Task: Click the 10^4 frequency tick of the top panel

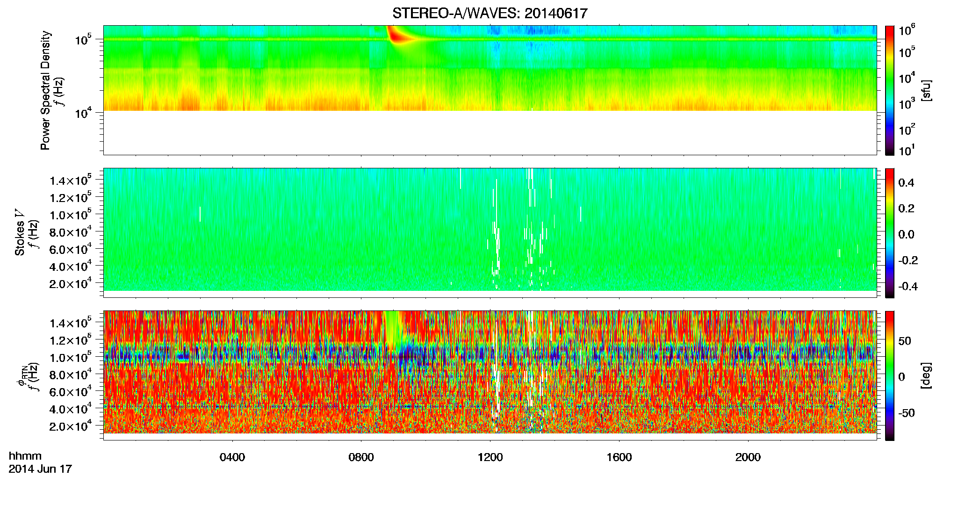Action: [x=84, y=113]
